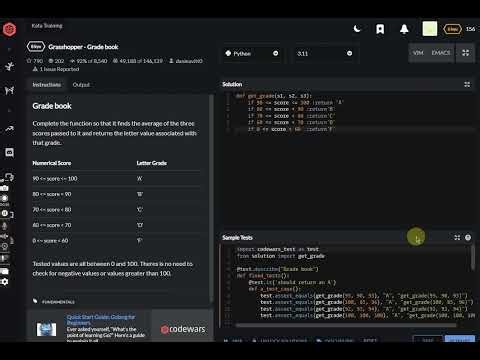Click the Letter Grade column header

(x=152, y=163)
